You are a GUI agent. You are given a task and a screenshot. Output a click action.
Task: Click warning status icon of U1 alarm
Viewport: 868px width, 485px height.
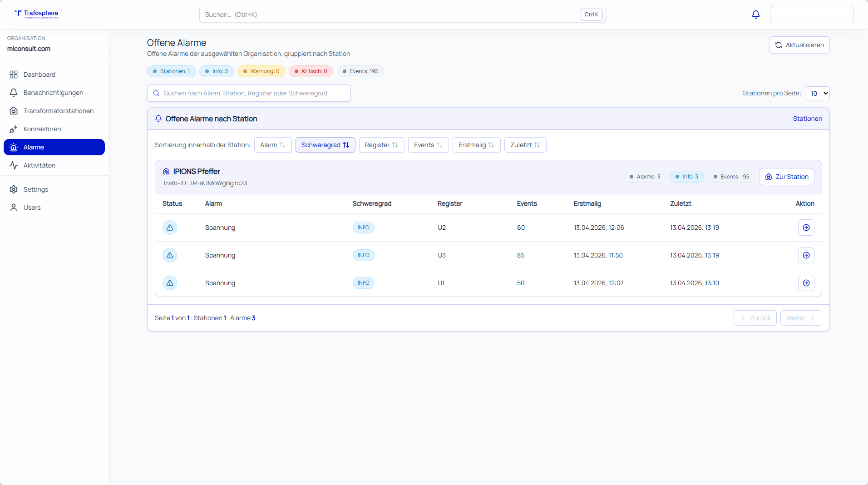170,283
